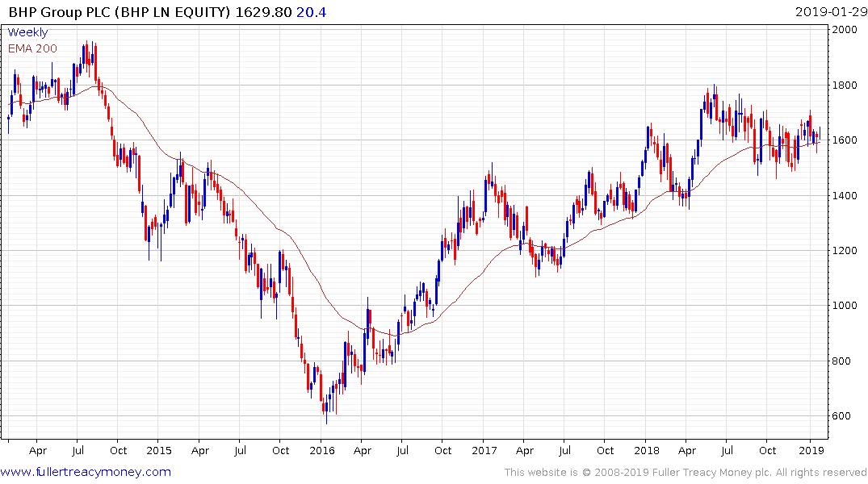Click the Weekly timeframe label
Screen dimensions: 868x484
(x=27, y=33)
